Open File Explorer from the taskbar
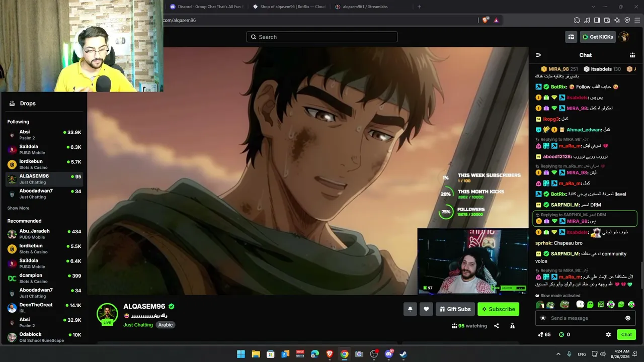Screen dimensions: 644x362 click(x=256, y=354)
